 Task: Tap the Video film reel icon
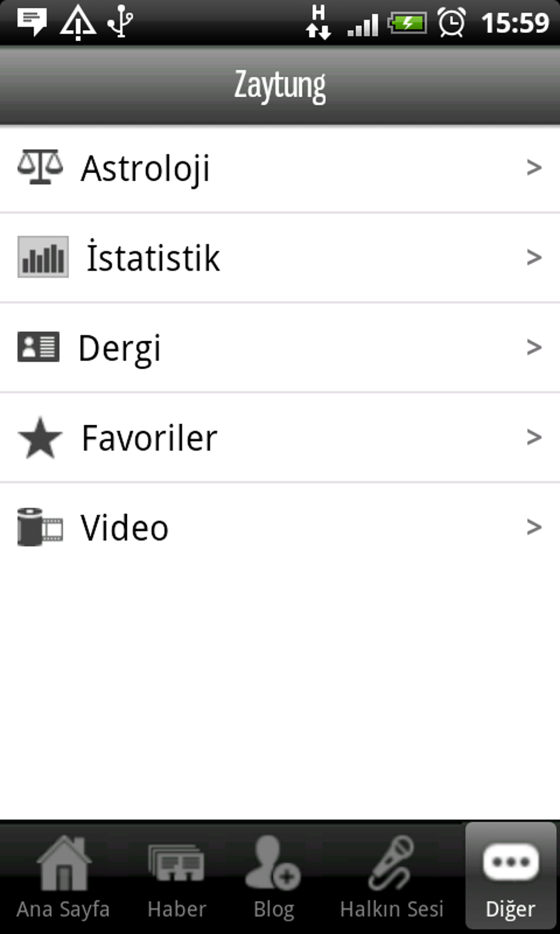click(x=40, y=527)
